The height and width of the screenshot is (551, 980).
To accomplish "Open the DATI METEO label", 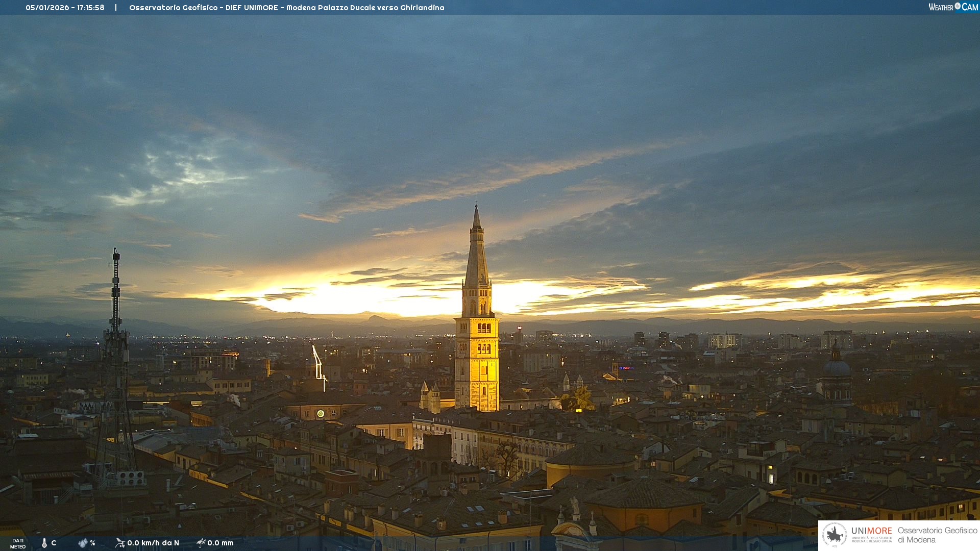I will (x=18, y=543).
